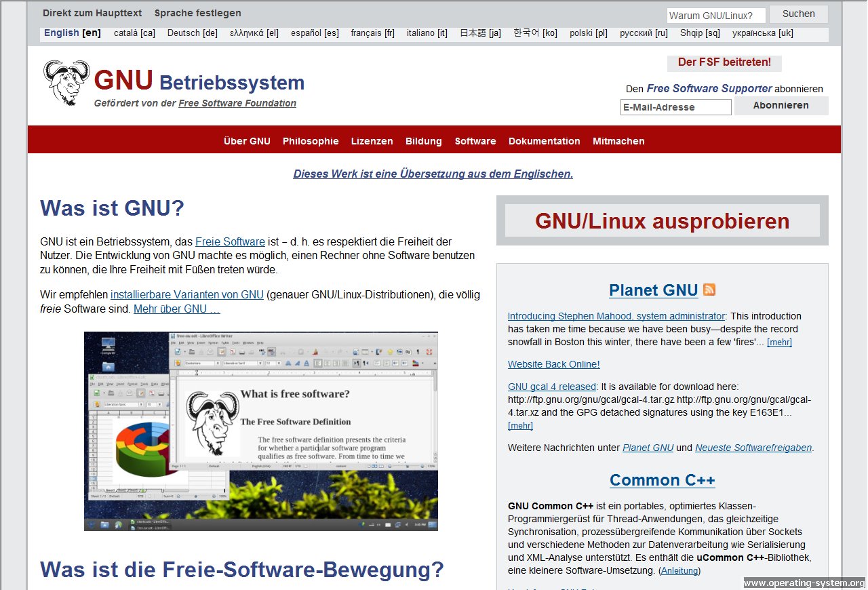Image resolution: width=868 pixels, height=590 pixels.
Task: Select Bildung in the navigation bar
Action: coord(424,141)
